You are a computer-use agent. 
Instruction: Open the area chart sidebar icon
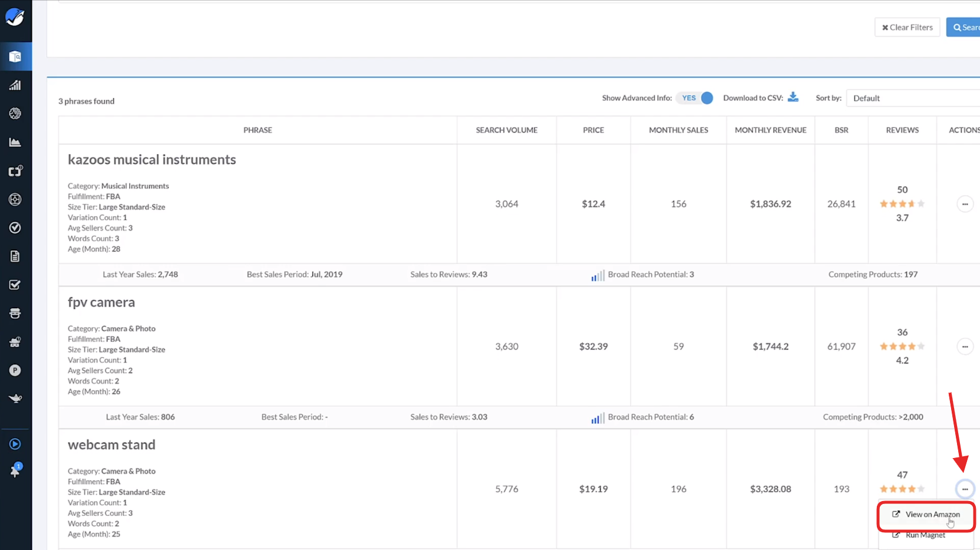click(x=15, y=142)
